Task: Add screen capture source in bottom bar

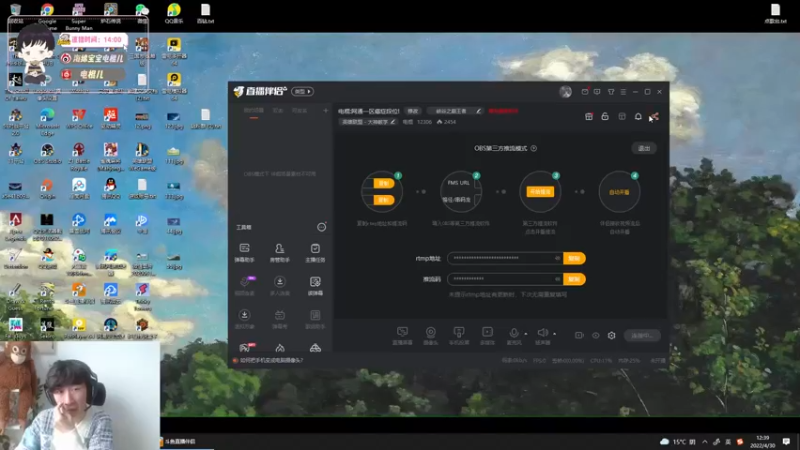Action: [x=402, y=336]
